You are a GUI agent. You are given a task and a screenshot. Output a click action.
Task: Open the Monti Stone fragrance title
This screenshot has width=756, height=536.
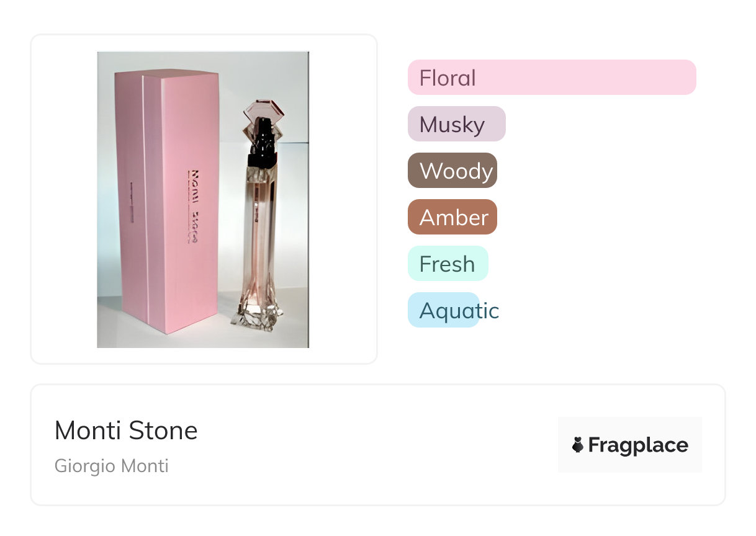coord(126,431)
